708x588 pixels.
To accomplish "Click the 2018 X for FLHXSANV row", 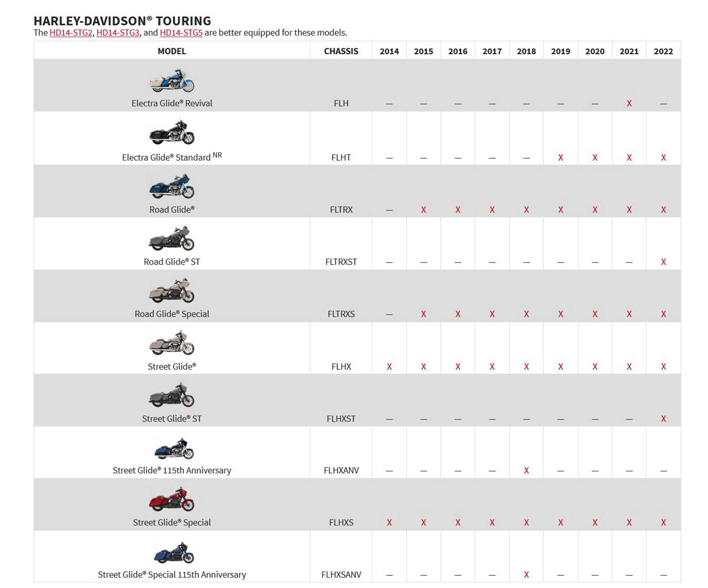I will 527,575.
